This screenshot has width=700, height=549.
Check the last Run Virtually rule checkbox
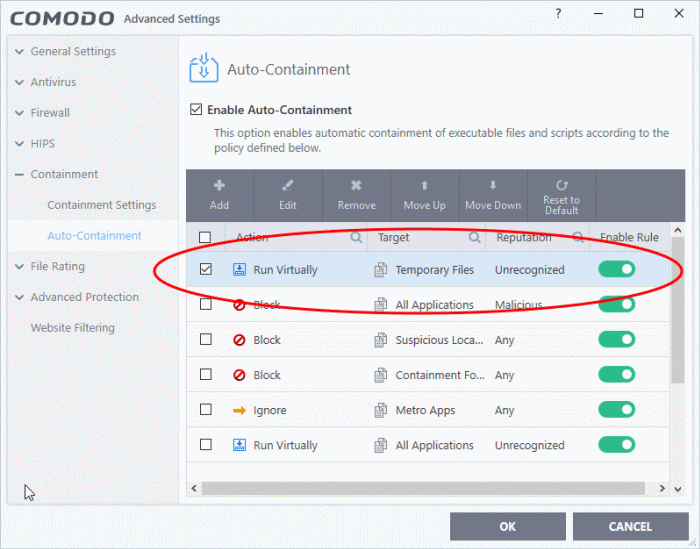point(206,445)
